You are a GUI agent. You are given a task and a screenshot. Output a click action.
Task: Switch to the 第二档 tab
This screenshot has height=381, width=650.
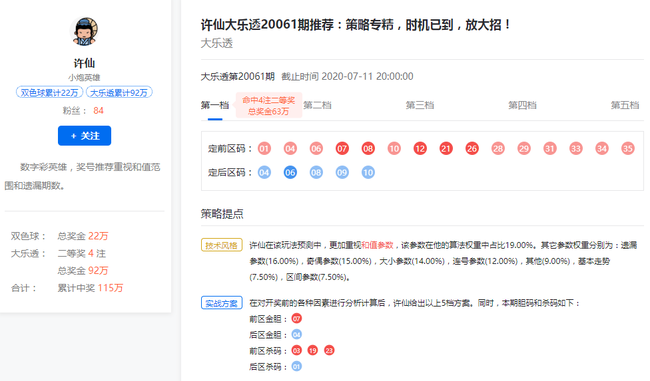tap(318, 105)
